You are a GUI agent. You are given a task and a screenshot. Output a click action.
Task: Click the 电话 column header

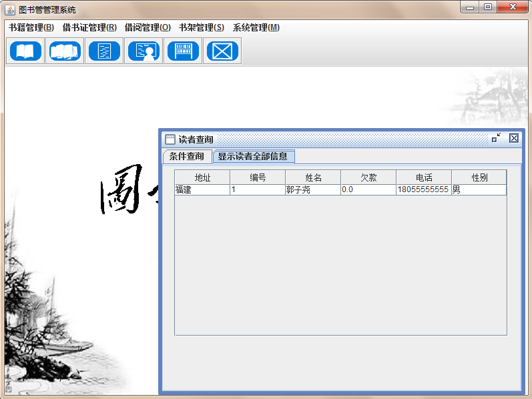pos(423,177)
